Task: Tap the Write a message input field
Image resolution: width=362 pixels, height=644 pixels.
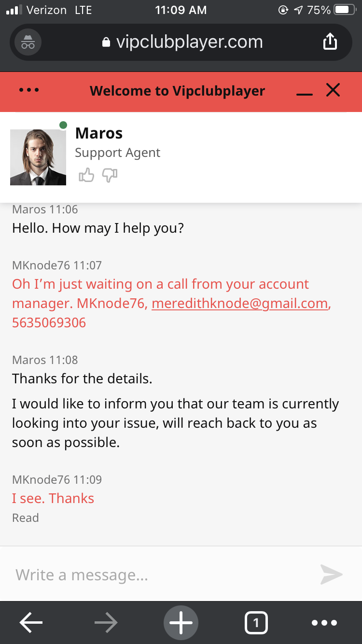Action: pyautogui.click(x=159, y=574)
